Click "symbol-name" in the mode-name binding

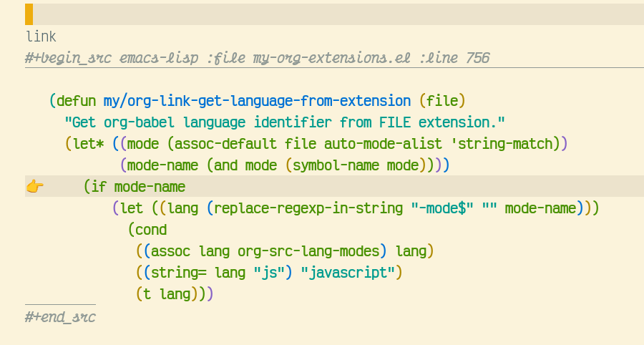pos(336,165)
